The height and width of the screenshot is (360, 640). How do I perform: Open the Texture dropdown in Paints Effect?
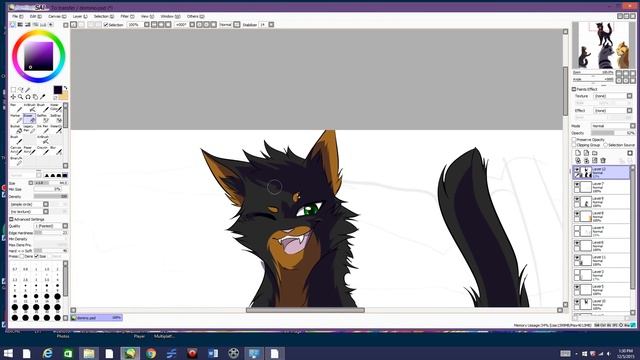[629, 96]
